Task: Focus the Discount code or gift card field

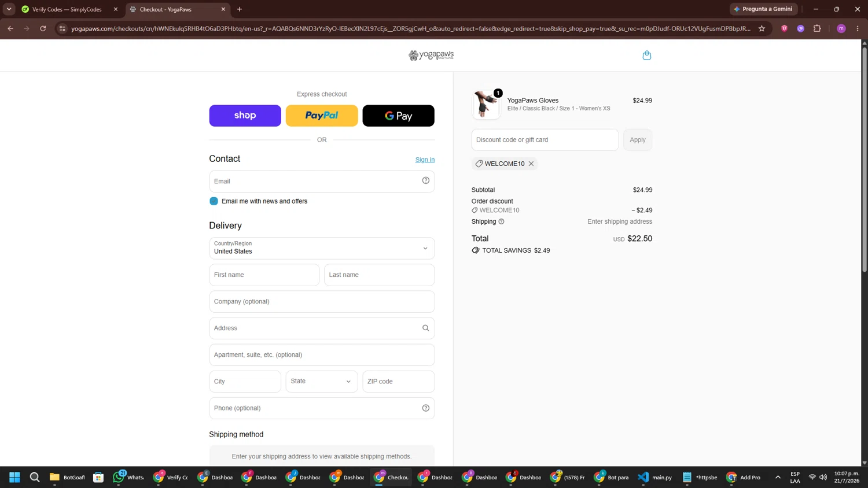Action: point(545,140)
